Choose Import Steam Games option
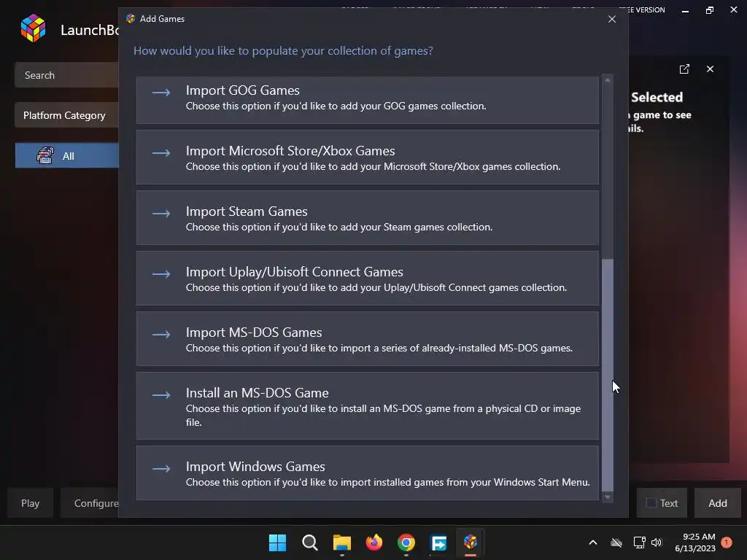The width and height of the screenshot is (747, 560). point(368,217)
